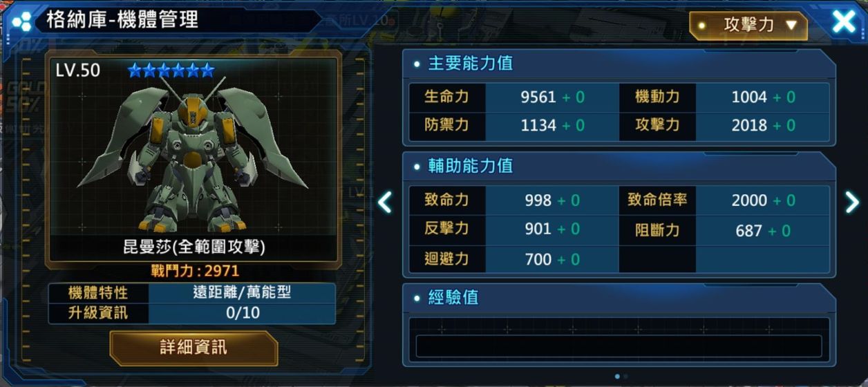Screen dimensions: 868x387
Task: Click the 主要能力值 section header
Action: 471,64
